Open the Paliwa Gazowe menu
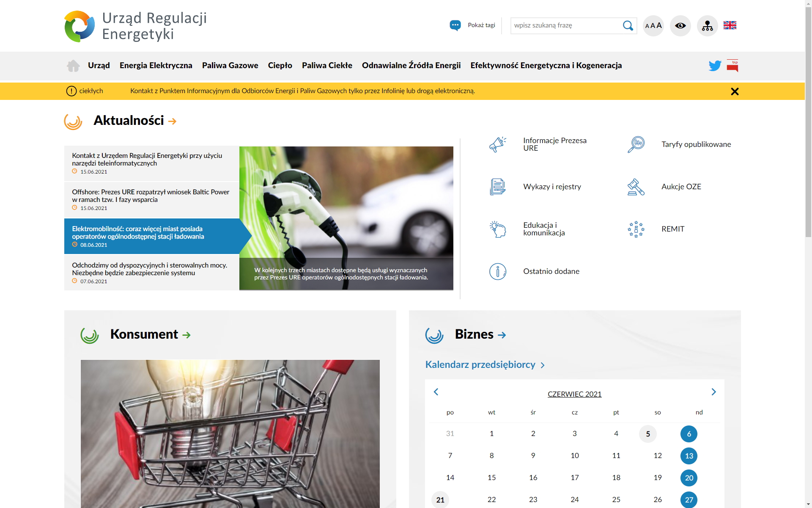Viewport: 812px width, 508px height. [230, 66]
